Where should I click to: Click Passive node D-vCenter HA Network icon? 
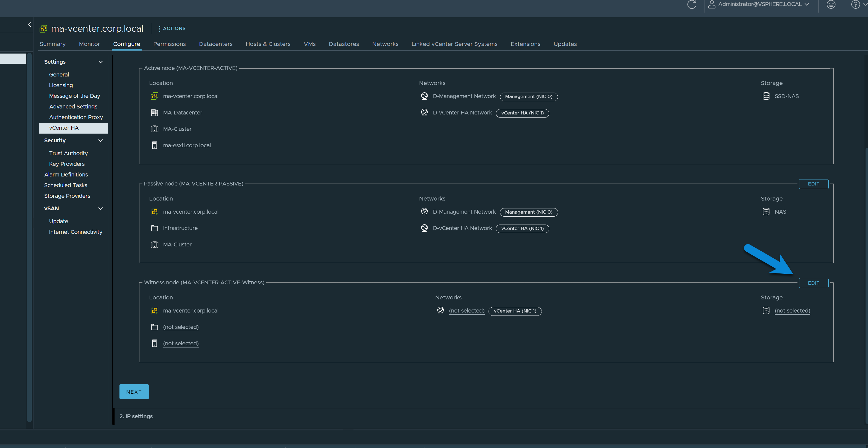click(424, 228)
